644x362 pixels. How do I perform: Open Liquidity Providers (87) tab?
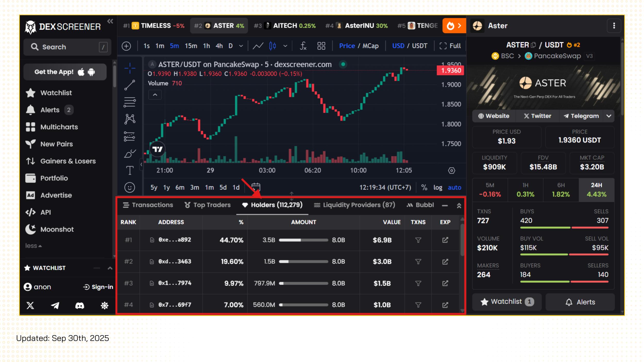click(354, 205)
